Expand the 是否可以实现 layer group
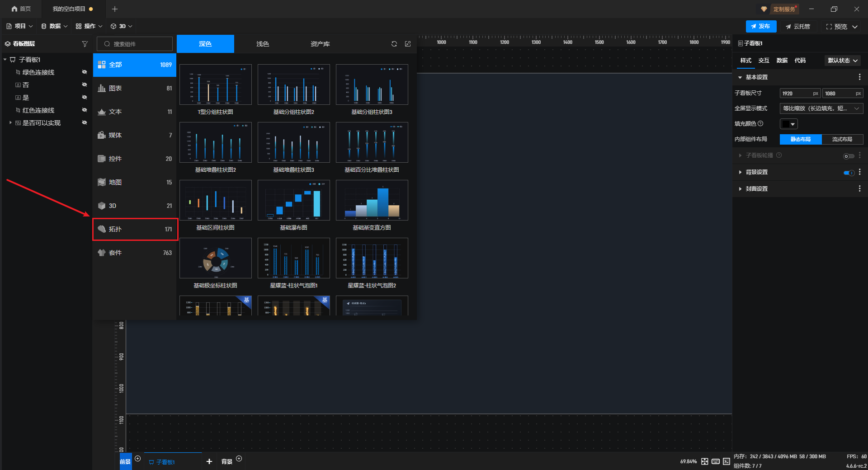This screenshot has width=868, height=470. tap(10, 122)
